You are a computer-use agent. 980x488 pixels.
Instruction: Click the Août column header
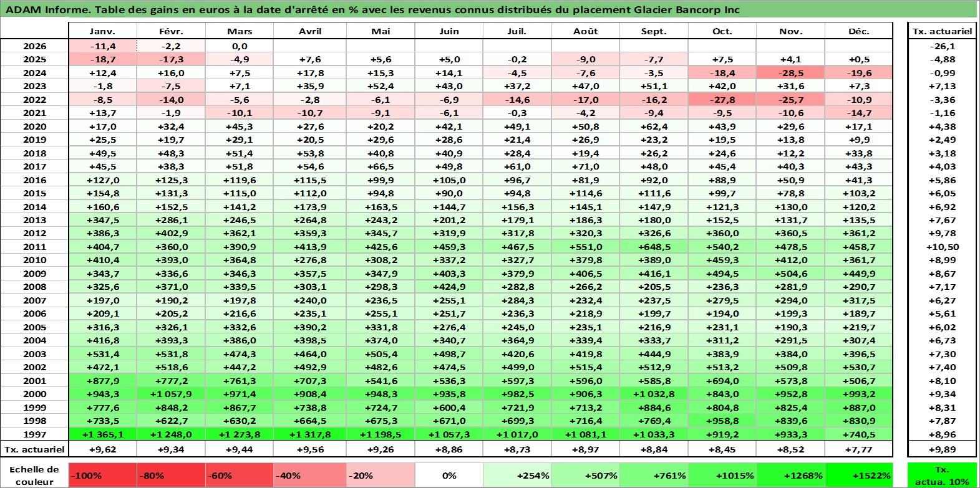point(585,31)
